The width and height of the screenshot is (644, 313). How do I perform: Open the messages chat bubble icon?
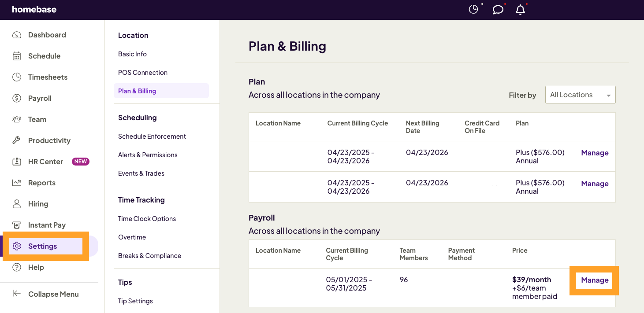click(x=498, y=9)
